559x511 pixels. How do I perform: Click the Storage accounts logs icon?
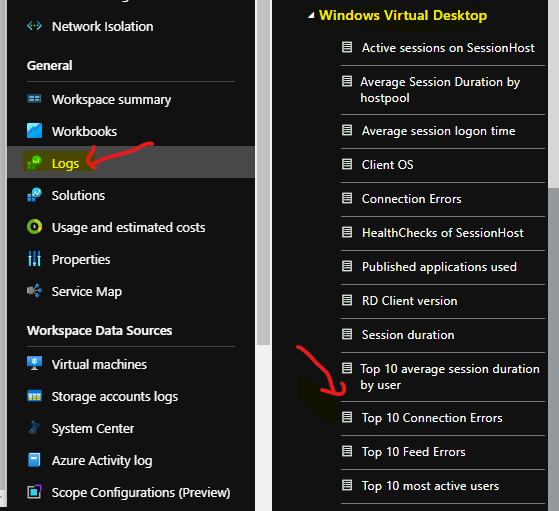point(34,396)
